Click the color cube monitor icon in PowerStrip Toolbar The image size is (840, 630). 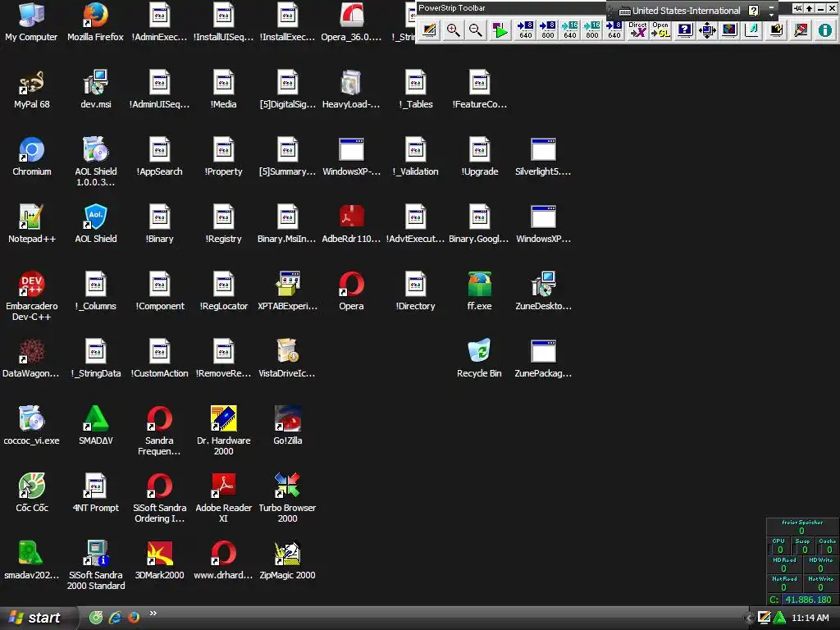tap(729, 30)
